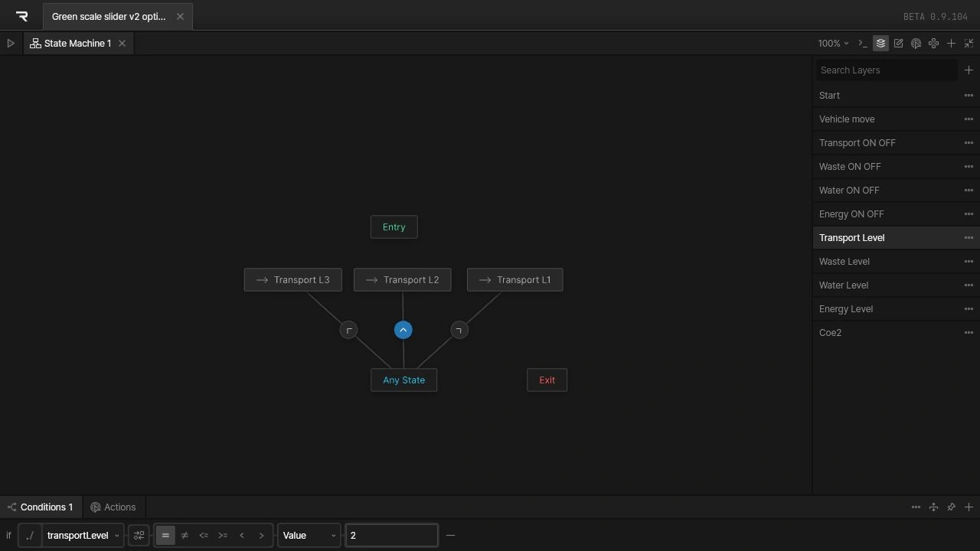Select the greater-than comparison operator
The image size is (980, 551).
261,536
